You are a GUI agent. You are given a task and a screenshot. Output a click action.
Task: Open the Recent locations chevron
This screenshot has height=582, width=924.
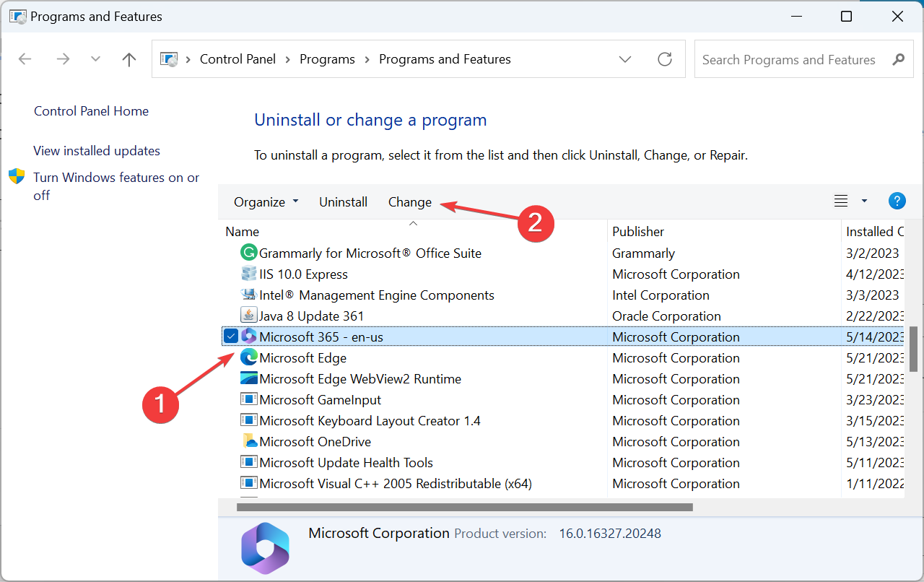95,59
